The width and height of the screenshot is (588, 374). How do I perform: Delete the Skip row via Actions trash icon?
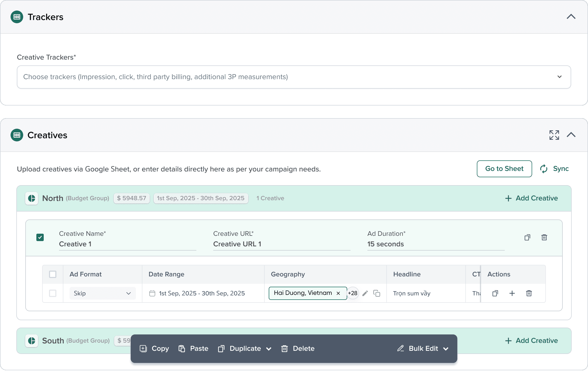529,293
